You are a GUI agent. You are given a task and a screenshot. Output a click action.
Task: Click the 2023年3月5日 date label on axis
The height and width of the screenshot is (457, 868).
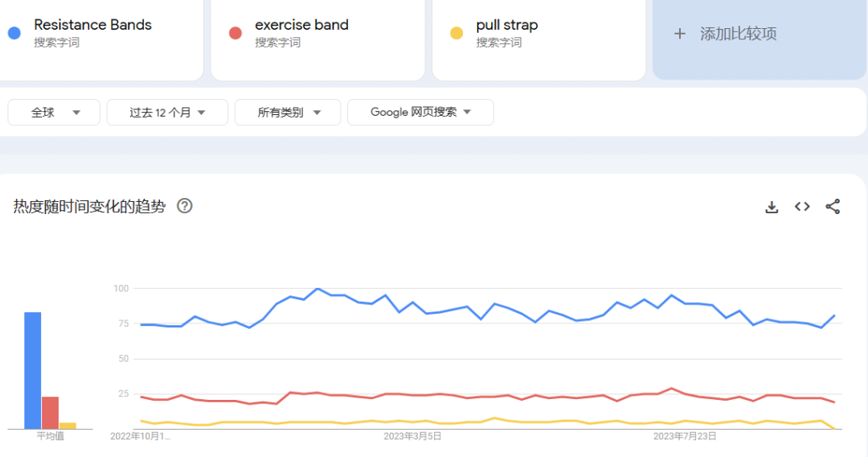pyautogui.click(x=412, y=437)
